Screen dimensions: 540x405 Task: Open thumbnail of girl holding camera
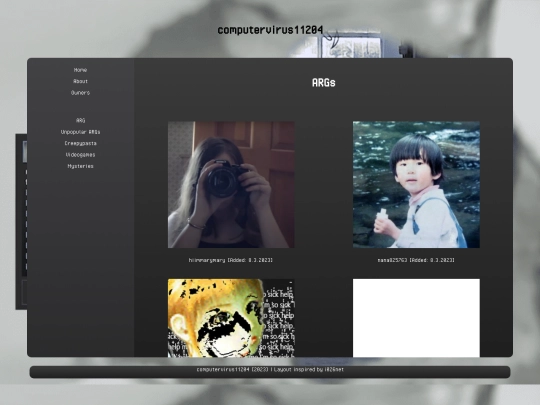[x=231, y=185]
